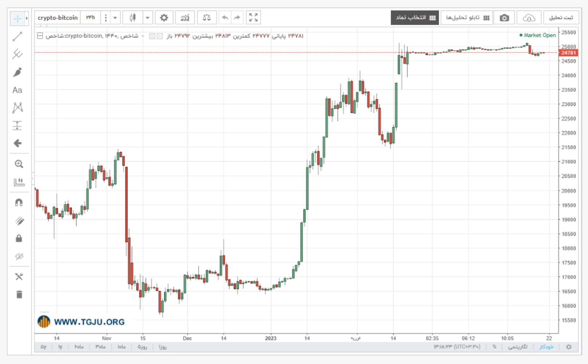The image size is (588, 364).
Task: Activate the zoom-in magnifier tool
Action: (x=19, y=164)
